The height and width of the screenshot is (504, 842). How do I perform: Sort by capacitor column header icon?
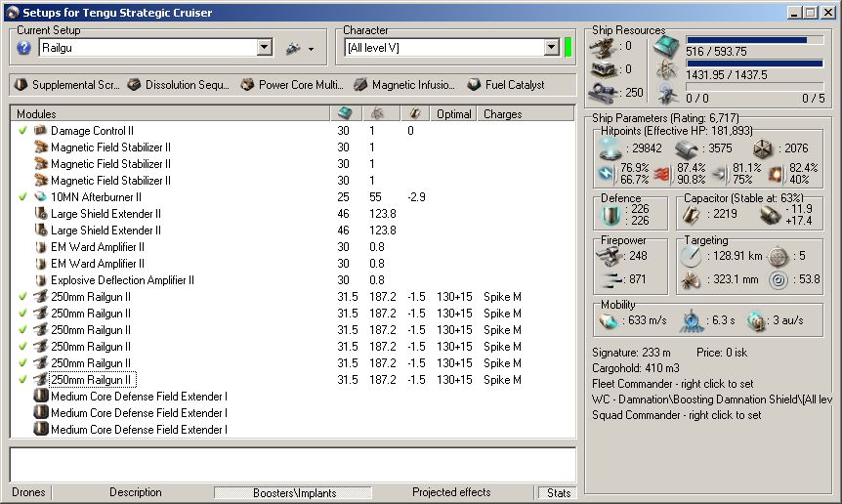click(414, 113)
